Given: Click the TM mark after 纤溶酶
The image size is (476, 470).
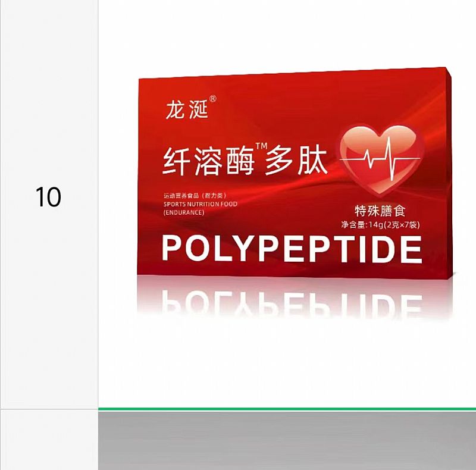Looking at the screenshot, I should [261, 146].
